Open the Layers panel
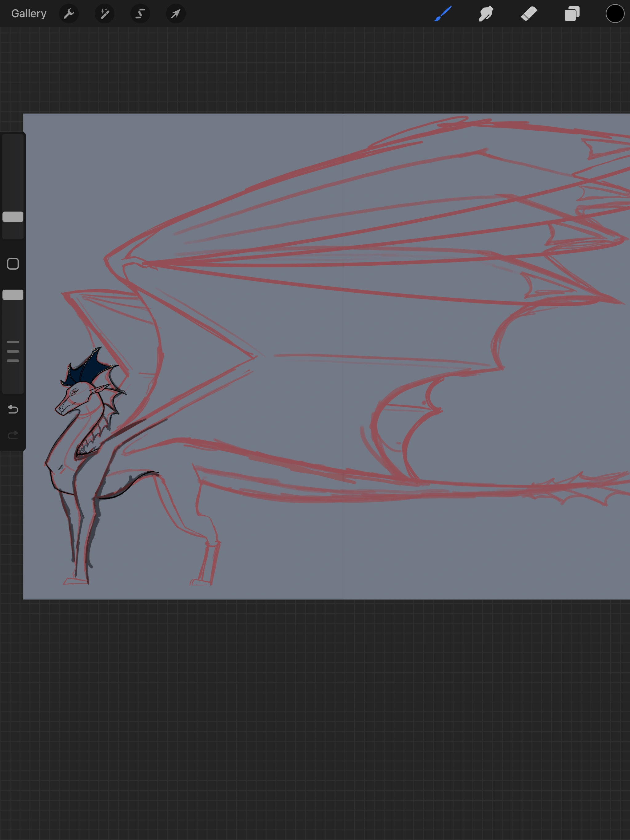This screenshot has width=630, height=840. point(571,14)
